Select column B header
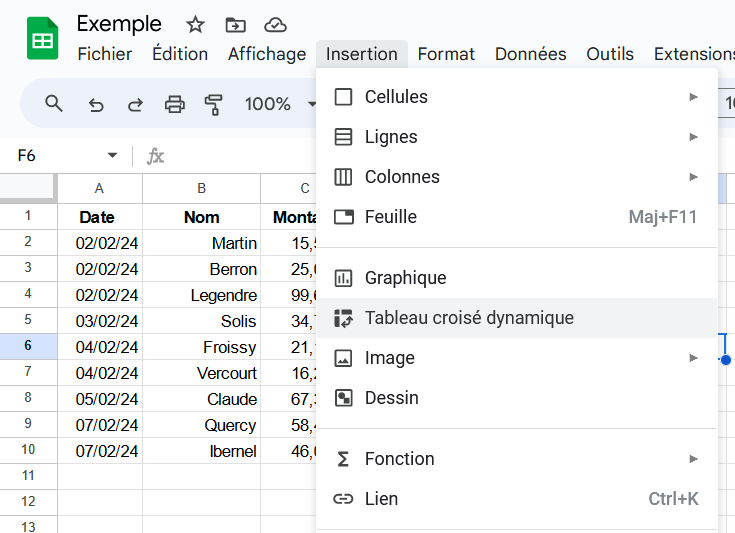Screen dimensions: 735x533 point(202,188)
